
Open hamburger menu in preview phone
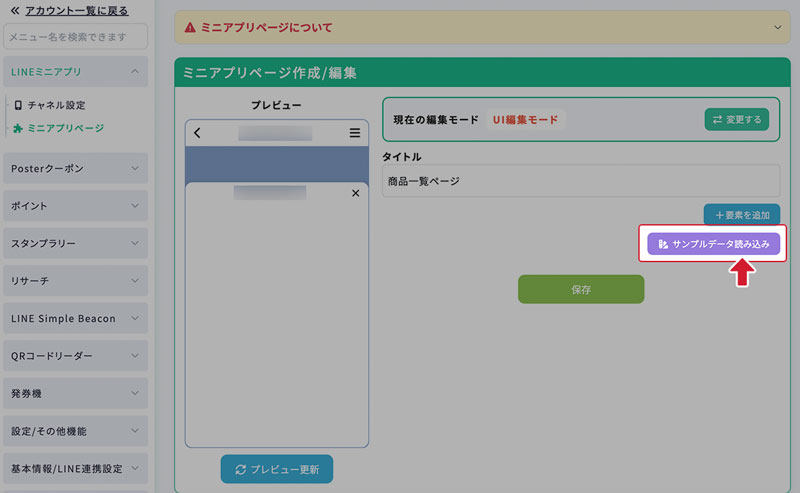(355, 133)
